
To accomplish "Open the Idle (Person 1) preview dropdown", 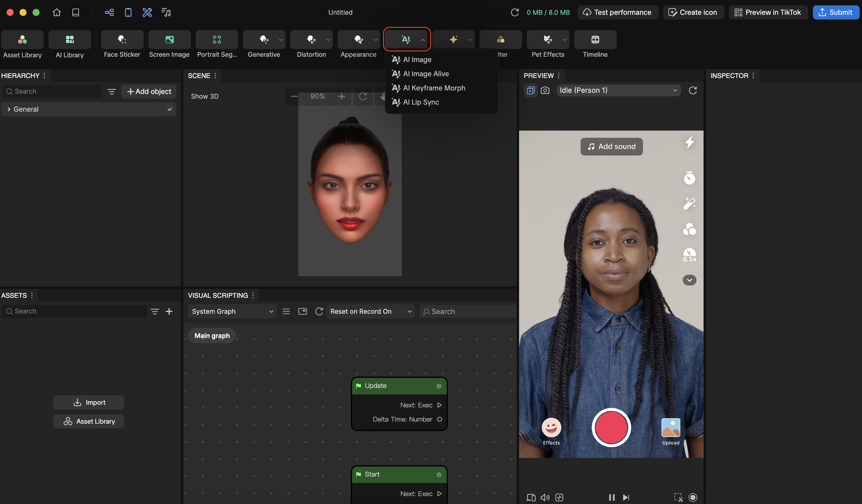I will click(x=618, y=90).
